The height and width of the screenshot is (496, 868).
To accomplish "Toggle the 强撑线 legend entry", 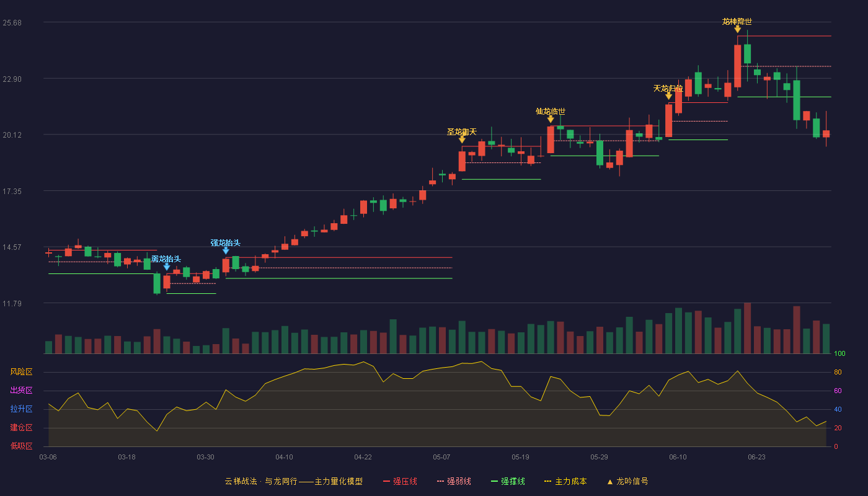I will pos(508,481).
